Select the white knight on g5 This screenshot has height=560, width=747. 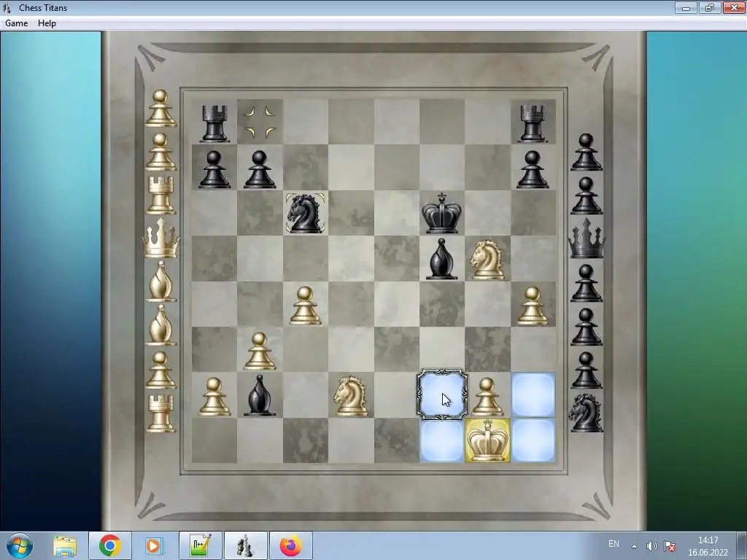click(x=487, y=259)
